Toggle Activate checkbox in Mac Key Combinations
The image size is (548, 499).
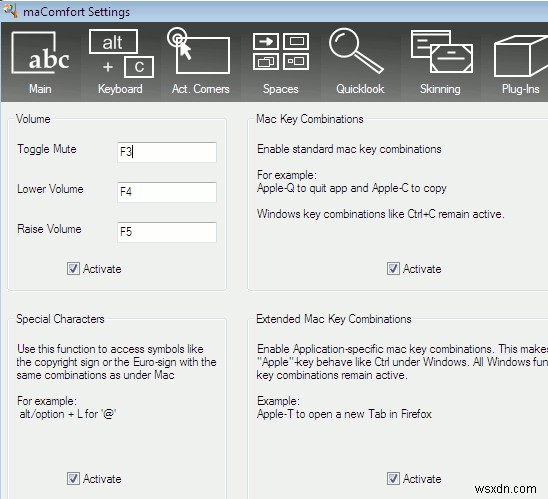click(393, 269)
